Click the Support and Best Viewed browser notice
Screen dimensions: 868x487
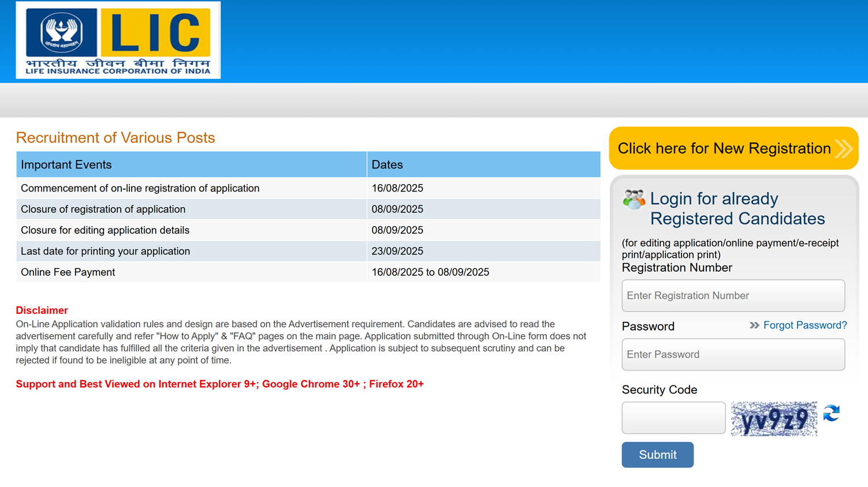(x=220, y=384)
